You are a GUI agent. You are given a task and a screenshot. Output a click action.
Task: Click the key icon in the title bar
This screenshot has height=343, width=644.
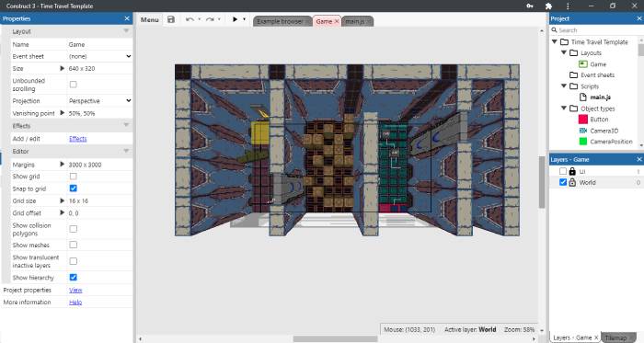pos(530,6)
